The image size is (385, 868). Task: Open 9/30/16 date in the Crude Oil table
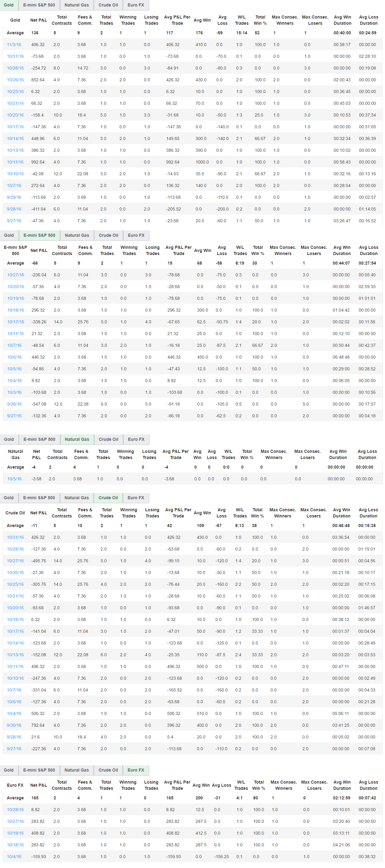14,725
